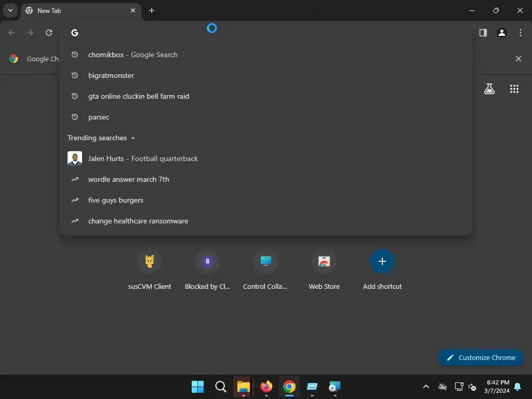Select chomikbox Google Search suggestion

coord(266,55)
